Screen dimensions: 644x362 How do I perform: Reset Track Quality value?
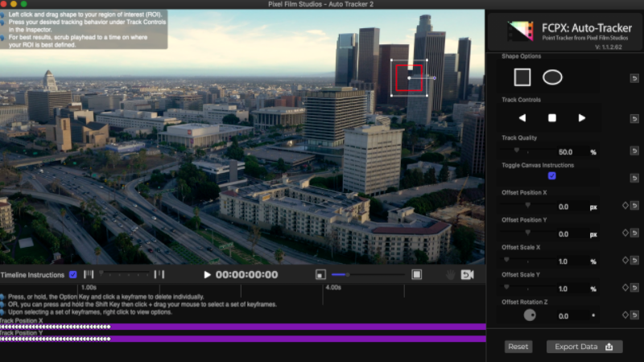coord(634,151)
